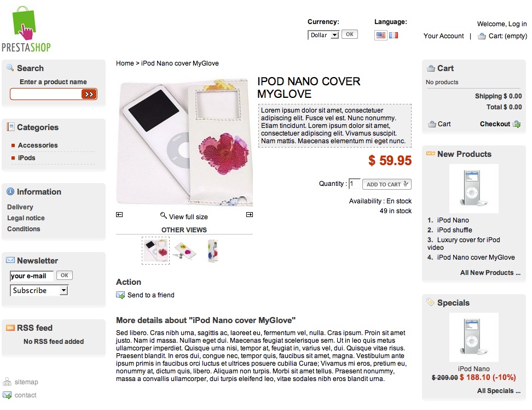Select the French flag language icon

[394, 35]
